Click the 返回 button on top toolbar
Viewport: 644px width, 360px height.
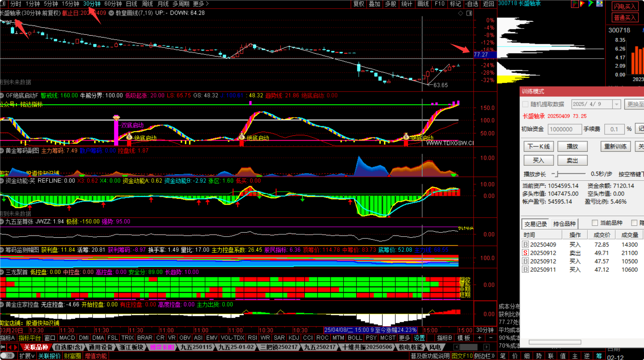click(488, 4)
